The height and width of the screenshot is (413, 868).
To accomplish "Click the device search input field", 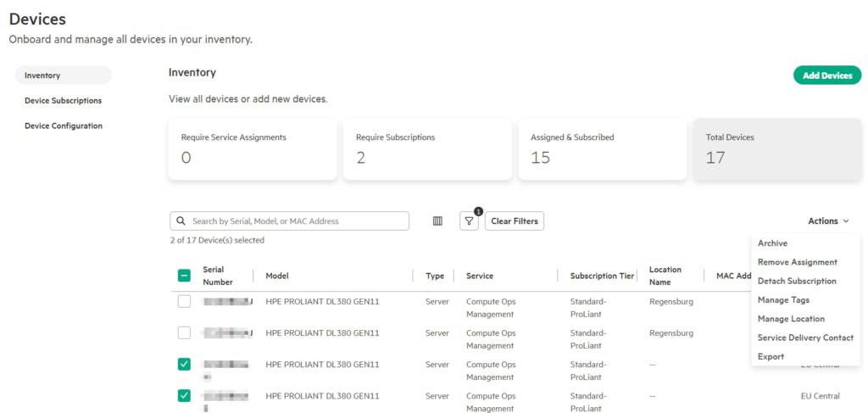I will pos(297,221).
